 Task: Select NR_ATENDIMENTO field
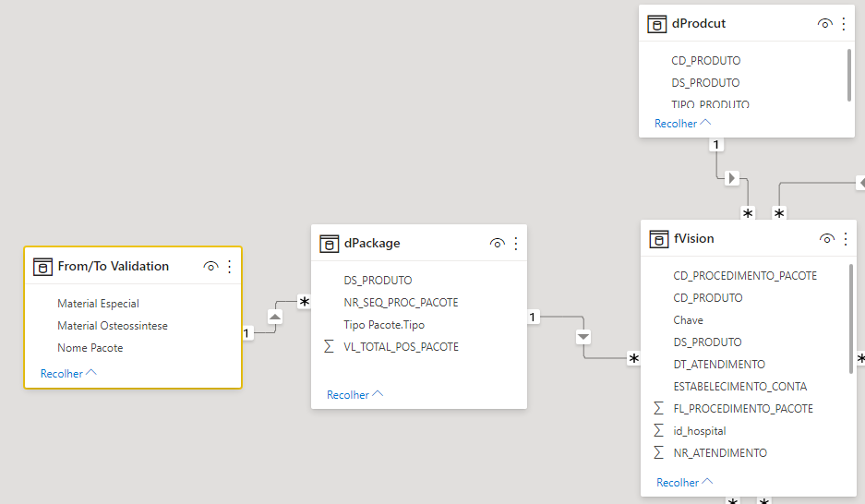click(720, 452)
